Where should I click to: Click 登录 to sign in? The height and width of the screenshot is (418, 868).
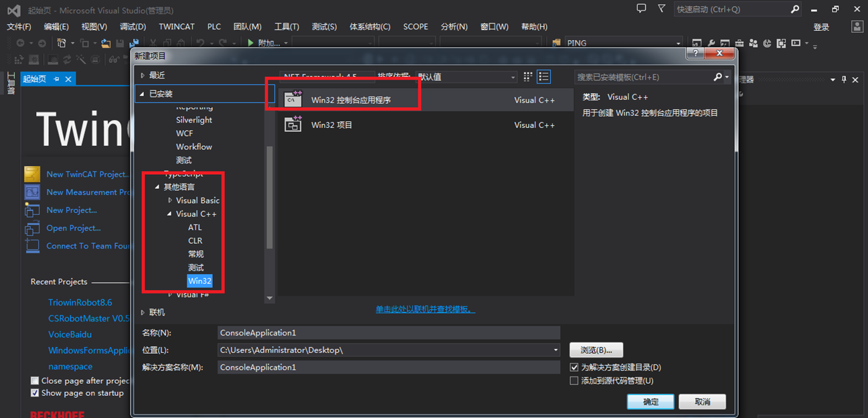[x=821, y=27]
